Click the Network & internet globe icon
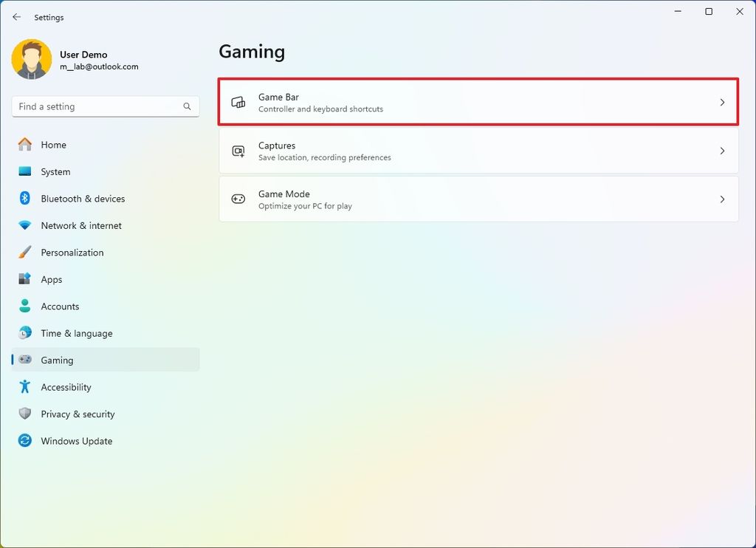756x548 pixels. pos(24,225)
